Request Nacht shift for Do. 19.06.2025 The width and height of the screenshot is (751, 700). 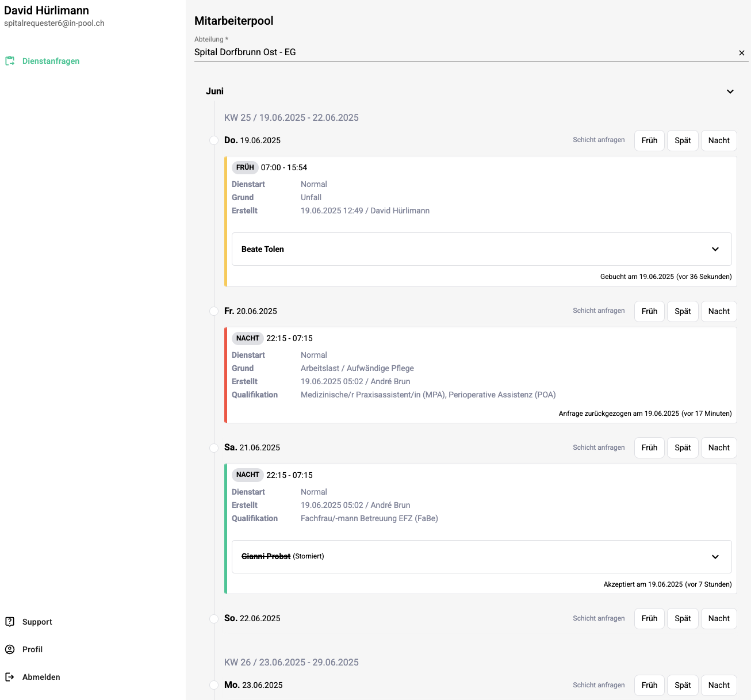pyautogui.click(x=719, y=140)
